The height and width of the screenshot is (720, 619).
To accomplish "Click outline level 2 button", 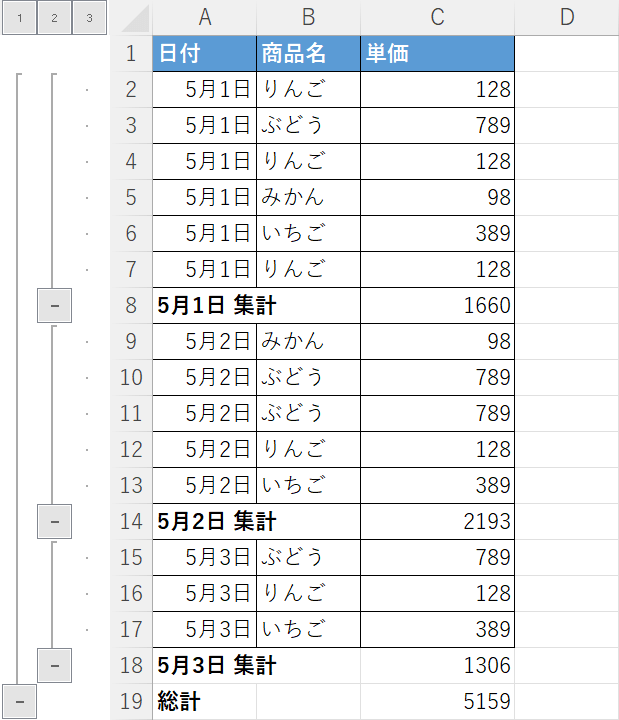I will tap(54, 18).
